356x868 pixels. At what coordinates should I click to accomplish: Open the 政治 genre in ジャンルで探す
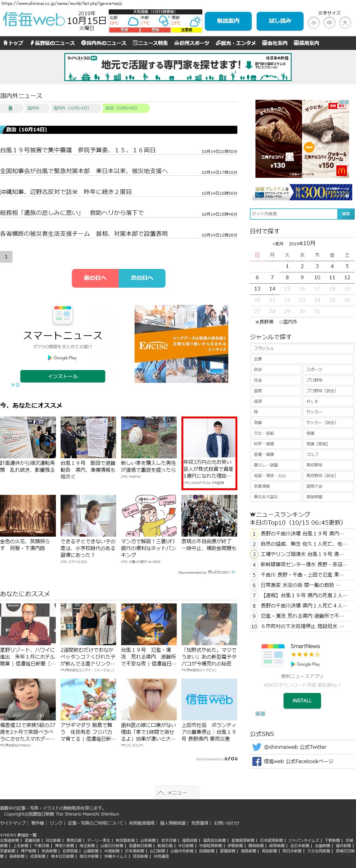275,370
